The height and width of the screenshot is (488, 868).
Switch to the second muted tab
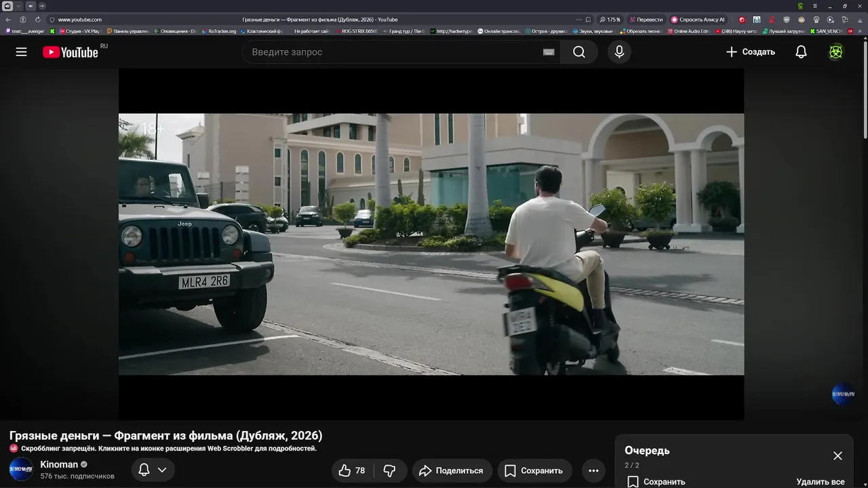(x=31, y=6)
